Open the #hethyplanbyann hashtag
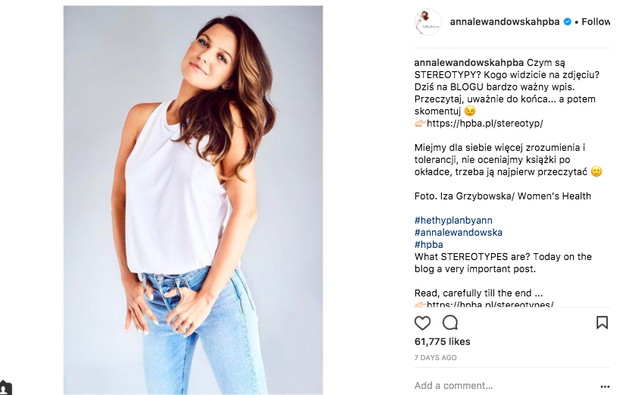Image resolution: width=620 pixels, height=395 pixels. point(454,220)
